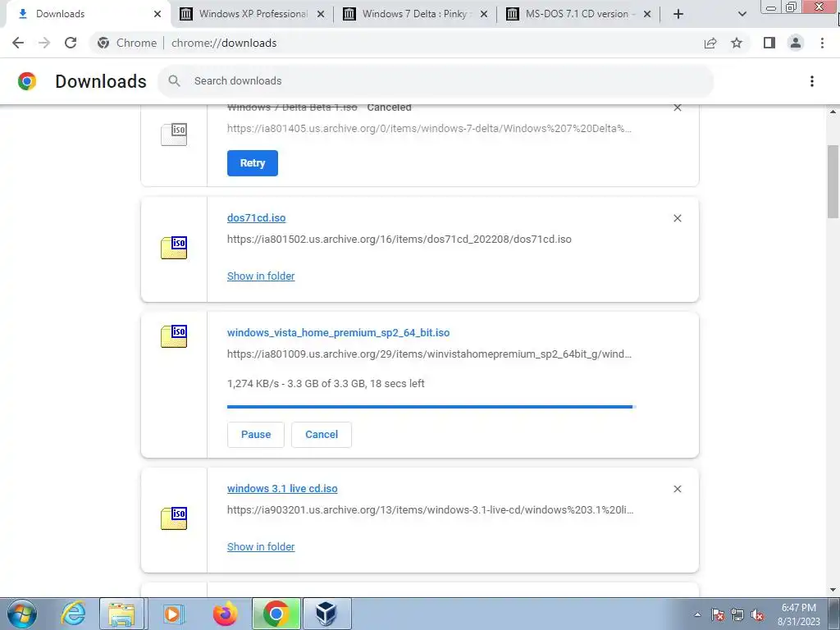
Task: Open windows_vista_home_premium_sp2_64_bit.iso link
Action: 338,333
